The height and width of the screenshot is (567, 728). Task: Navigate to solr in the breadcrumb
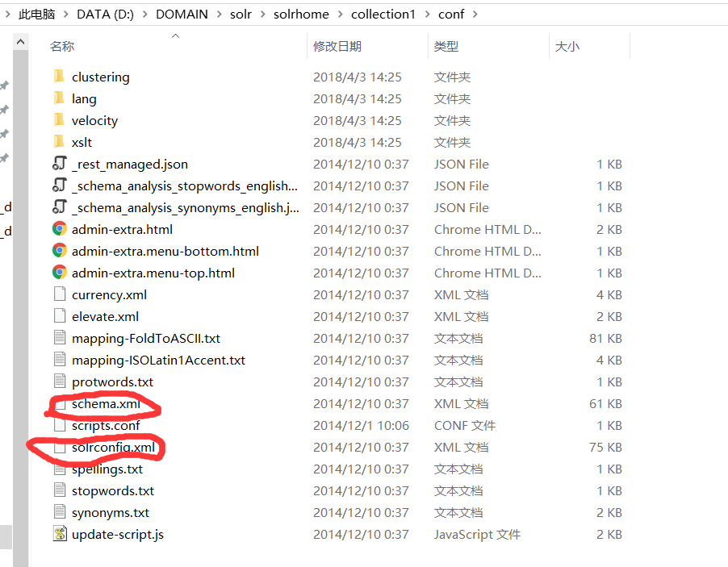[241, 15]
